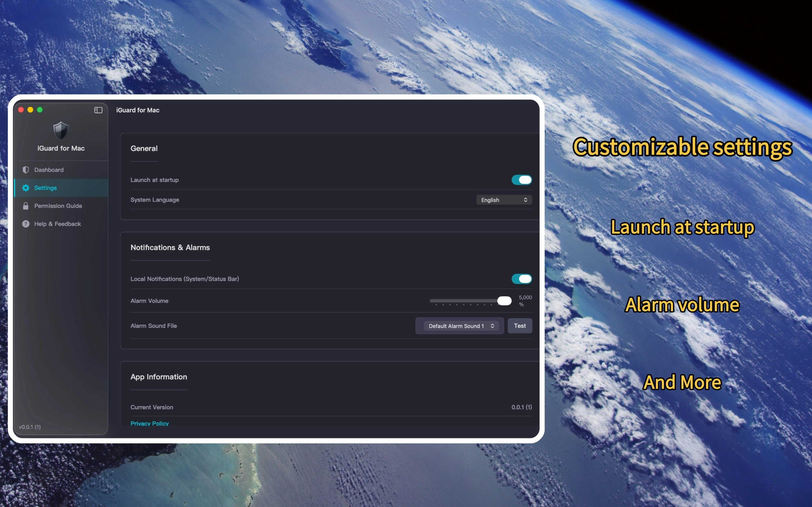This screenshot has height=507, width=812.
Task: Click the red close window button
Action: click(x=21, y=110)
